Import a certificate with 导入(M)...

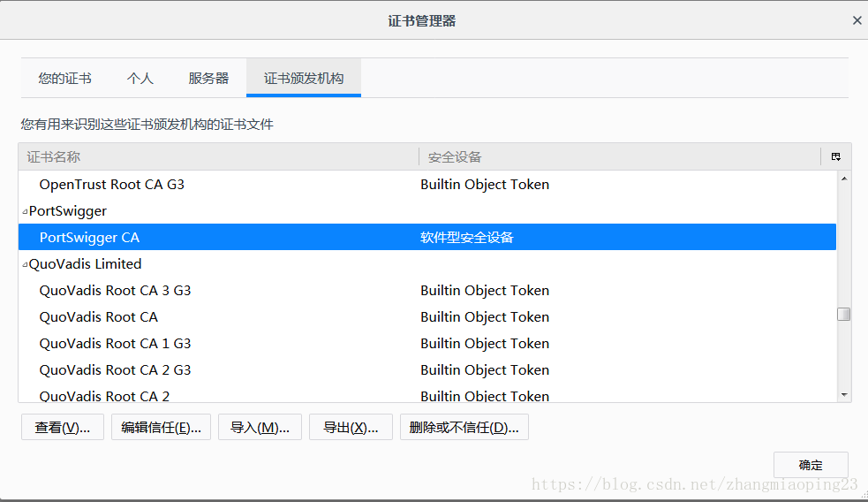[260, 427]
